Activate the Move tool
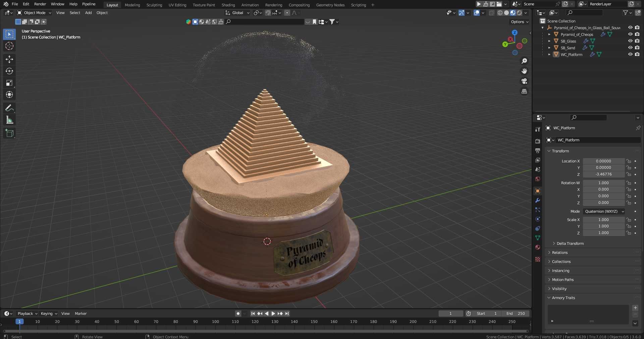This screenshot has width=644, height=339. (x=9, y=59)
